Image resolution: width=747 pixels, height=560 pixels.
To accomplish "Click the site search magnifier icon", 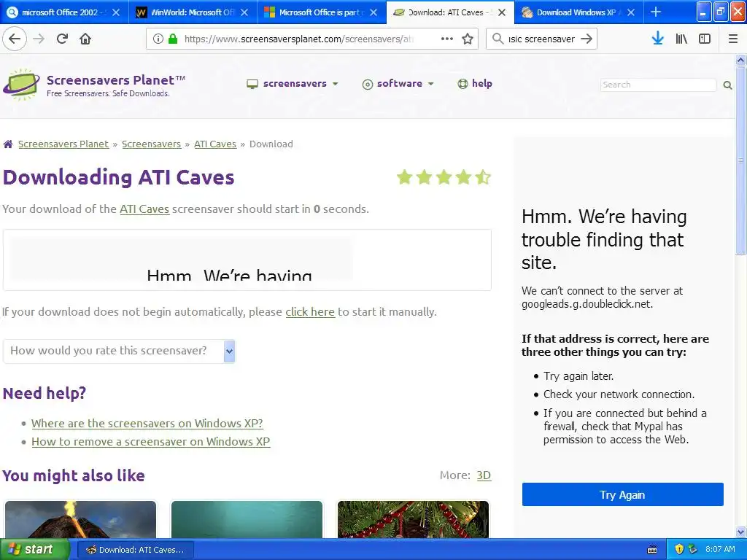I will (727, 85).
